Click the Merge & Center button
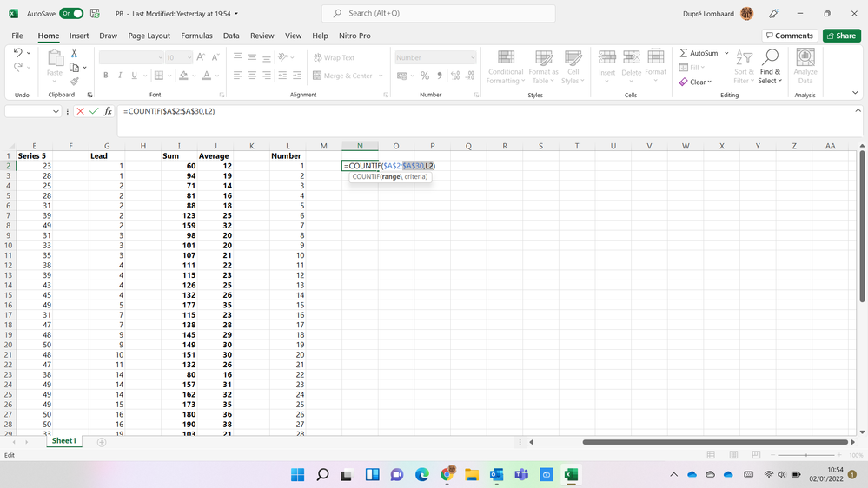Viewport: 868px width, 488px height. point(342,76)
